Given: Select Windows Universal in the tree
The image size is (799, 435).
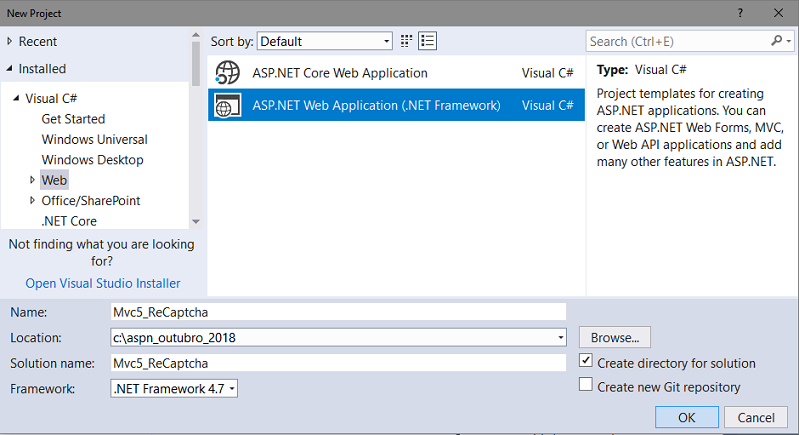Looking at the screenshot, I should pos(94,139).
